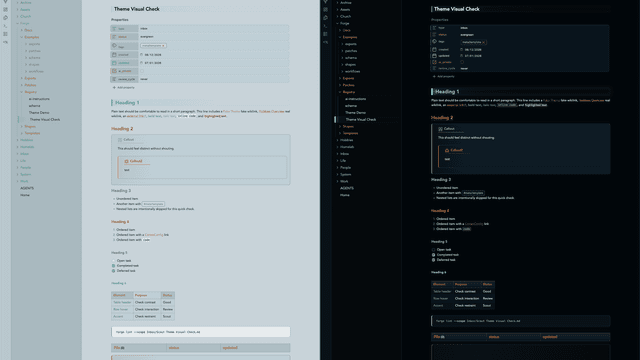640x360 pixels.
Task: Uncheck Completed task in light window
Action: click(113, 266)
